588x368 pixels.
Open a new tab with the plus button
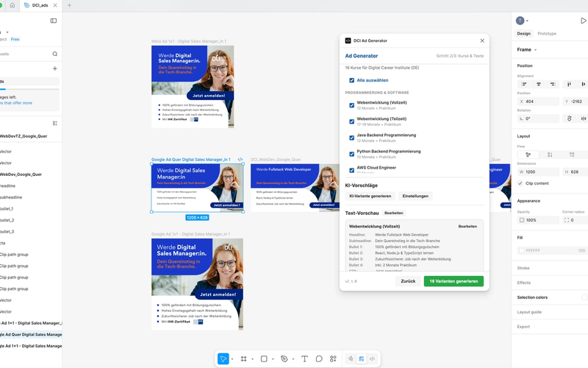tap(69, 5)
